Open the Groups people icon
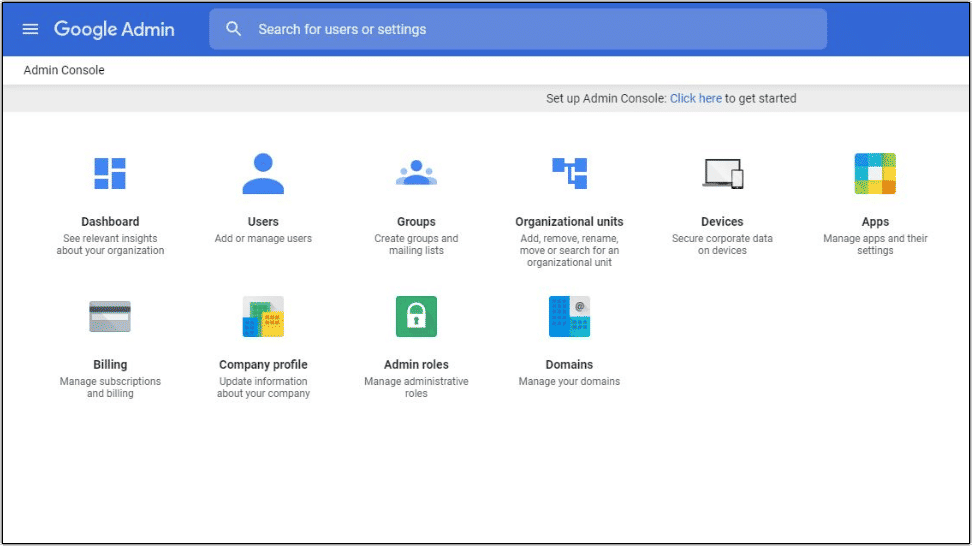The width and height of the screenshot is (973, 547). 416,173
